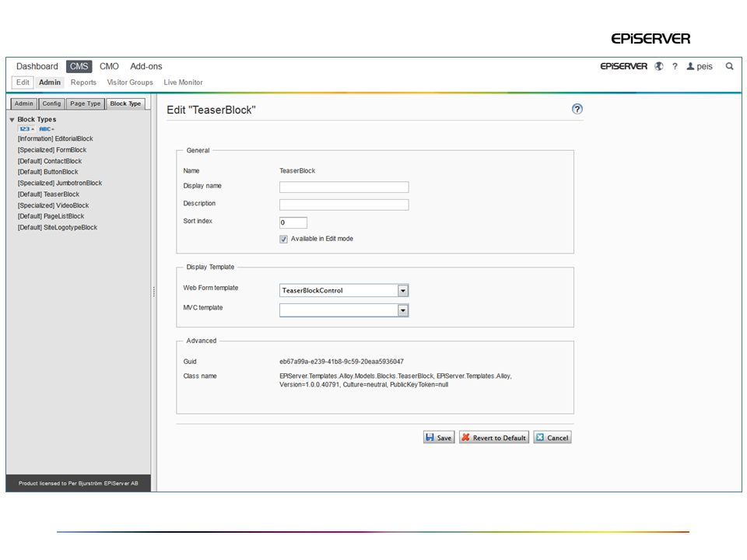
Task: Click the EPiServer logo in the top bar
Action: pyautogui.click(x=623, y=66)
